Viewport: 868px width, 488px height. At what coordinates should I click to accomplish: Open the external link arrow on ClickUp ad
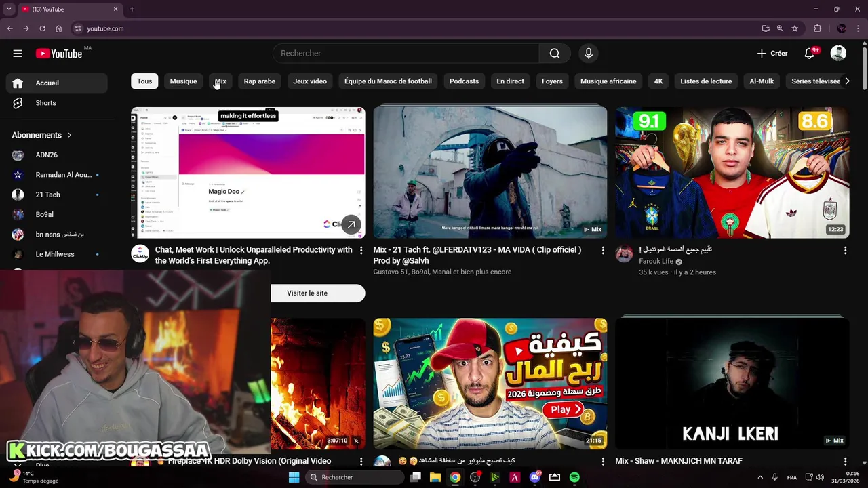pyautogui.click(x=351, y=224)
